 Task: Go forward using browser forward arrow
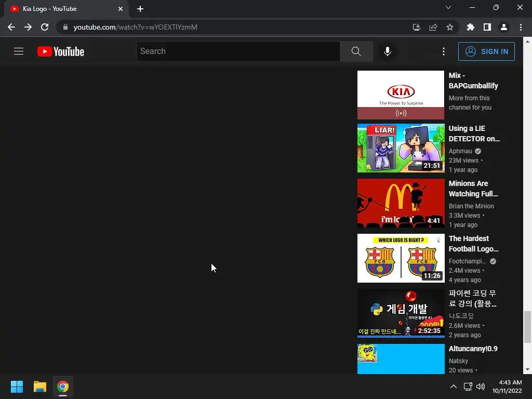click(28, 27)
